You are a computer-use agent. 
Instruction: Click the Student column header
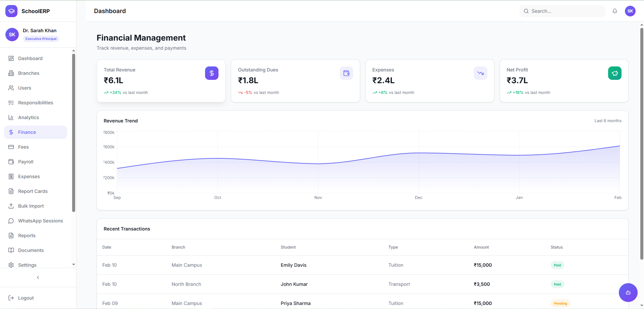click(x=288, y=247)
